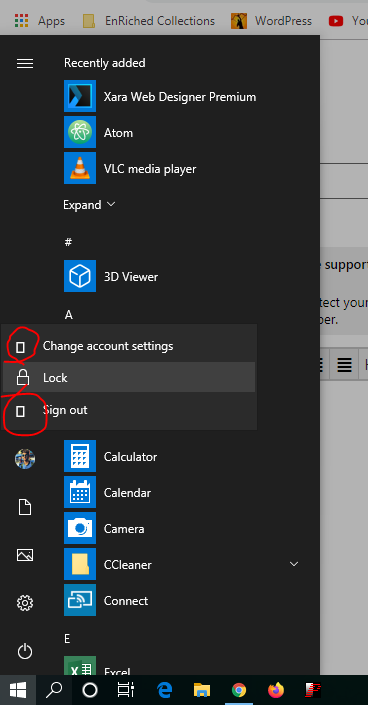The height and width of the screenshot is (705, 368).
Task: Open the hamburger menu in Start
Action: click(25, 63)
